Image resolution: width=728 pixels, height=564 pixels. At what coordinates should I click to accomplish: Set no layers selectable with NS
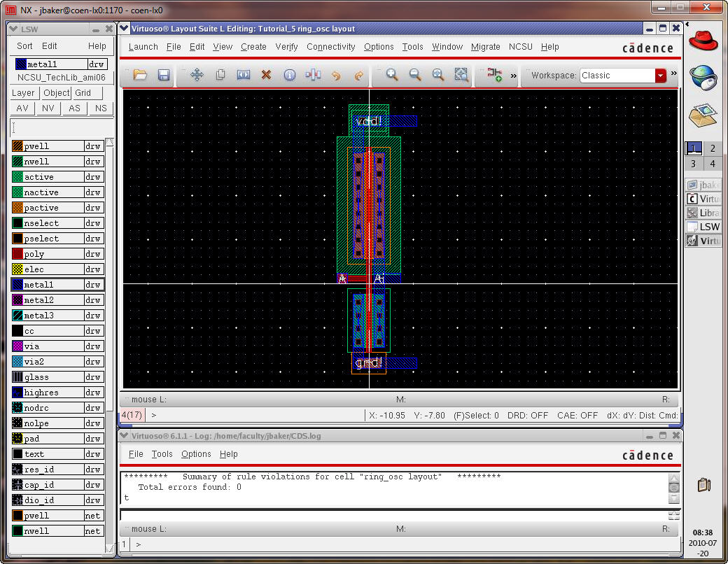(101, 108)
